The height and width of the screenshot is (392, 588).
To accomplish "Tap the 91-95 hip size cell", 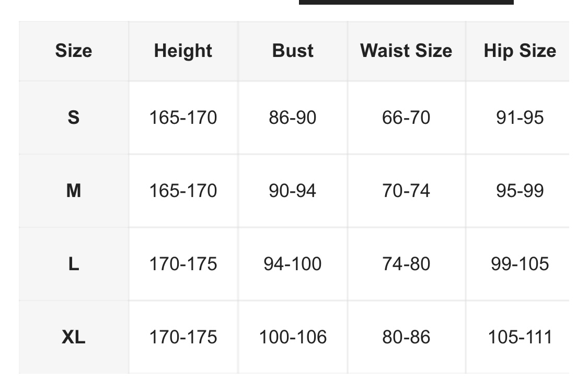I will pyautogui.click(x=520, y=118).
